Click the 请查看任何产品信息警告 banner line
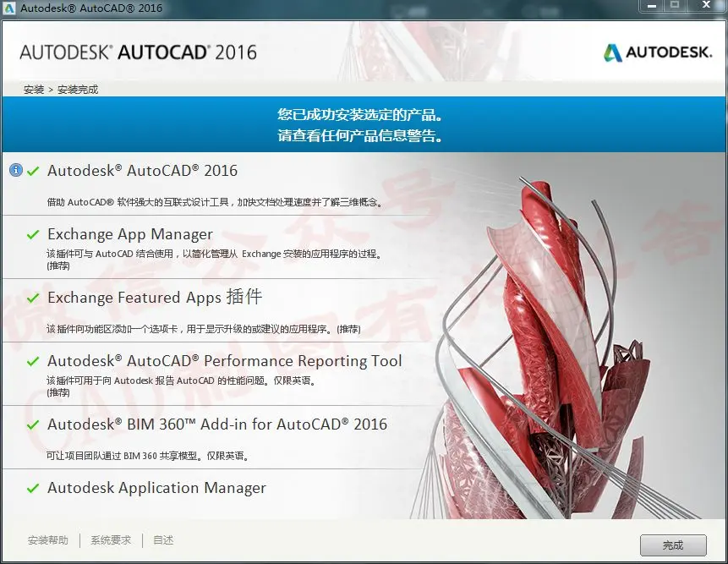The image size is (728, 564). pos(360,135)
